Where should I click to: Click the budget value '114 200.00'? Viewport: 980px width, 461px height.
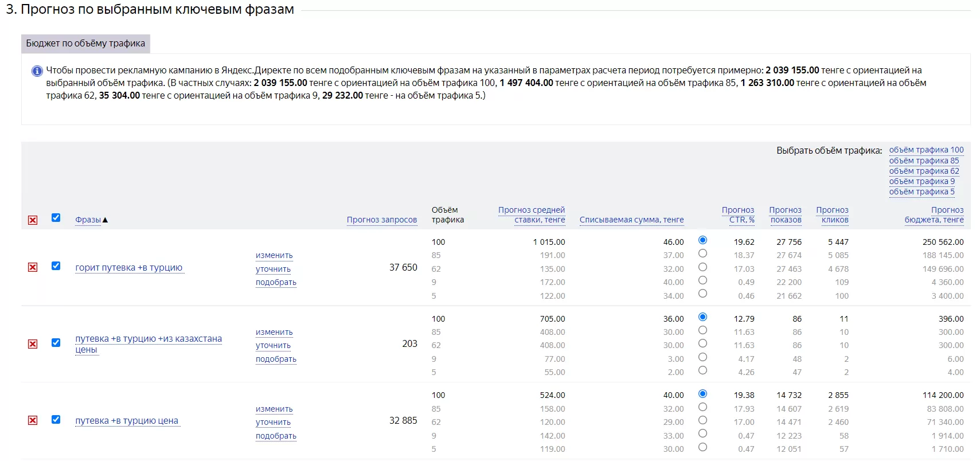tap(943, 395)
